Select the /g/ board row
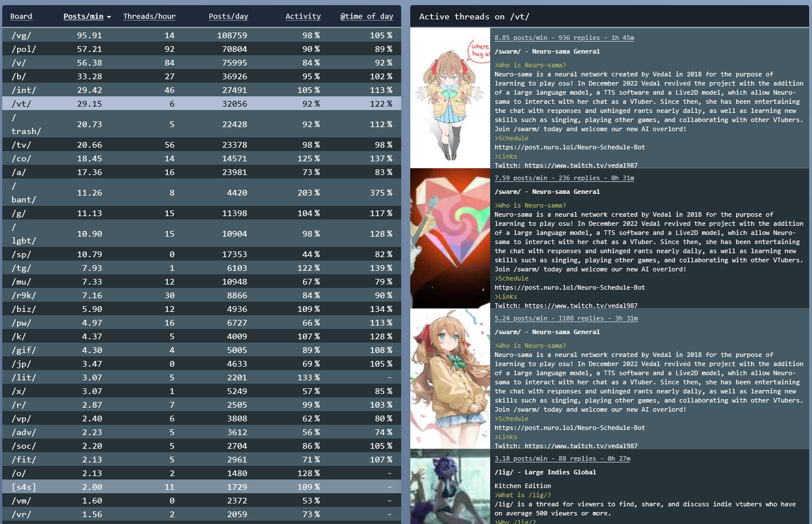The width and height of the screenshot is (812, 524). coord(202,213)
